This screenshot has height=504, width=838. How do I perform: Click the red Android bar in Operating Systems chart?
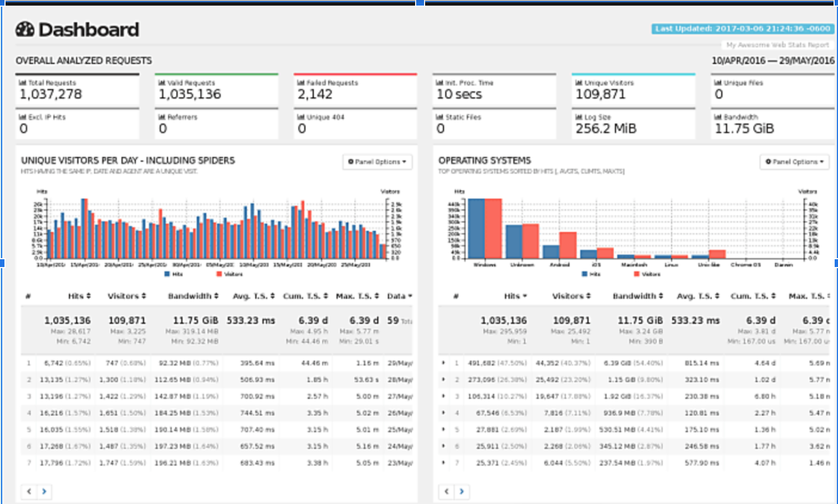568,245
